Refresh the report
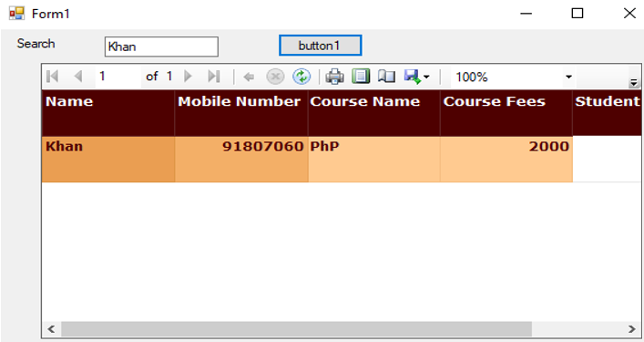The image size is (644, 342). 302,77
